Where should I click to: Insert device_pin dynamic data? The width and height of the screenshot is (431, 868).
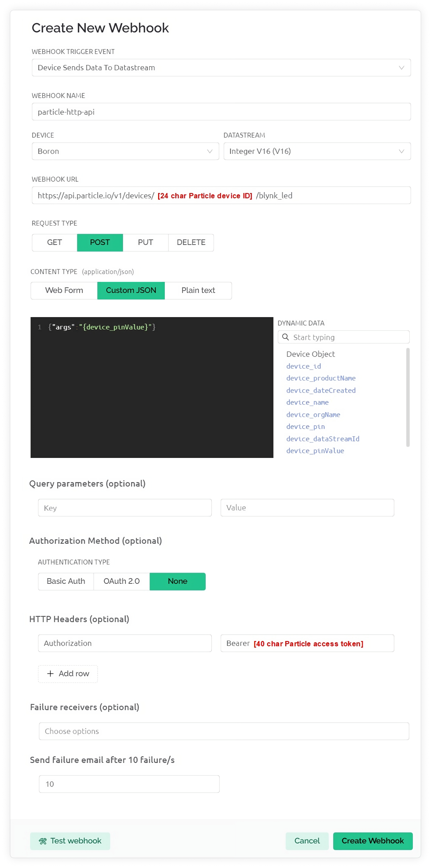(x=305, y=427)
